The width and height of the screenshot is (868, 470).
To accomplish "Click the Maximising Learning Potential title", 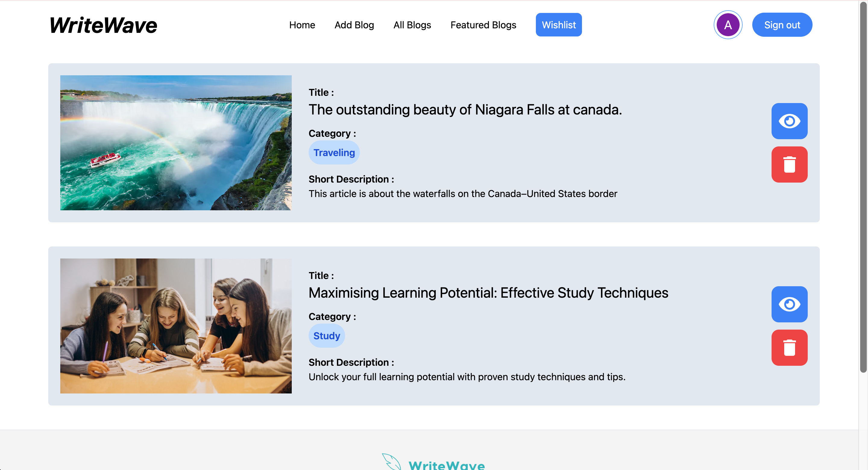I will [488, 293].
